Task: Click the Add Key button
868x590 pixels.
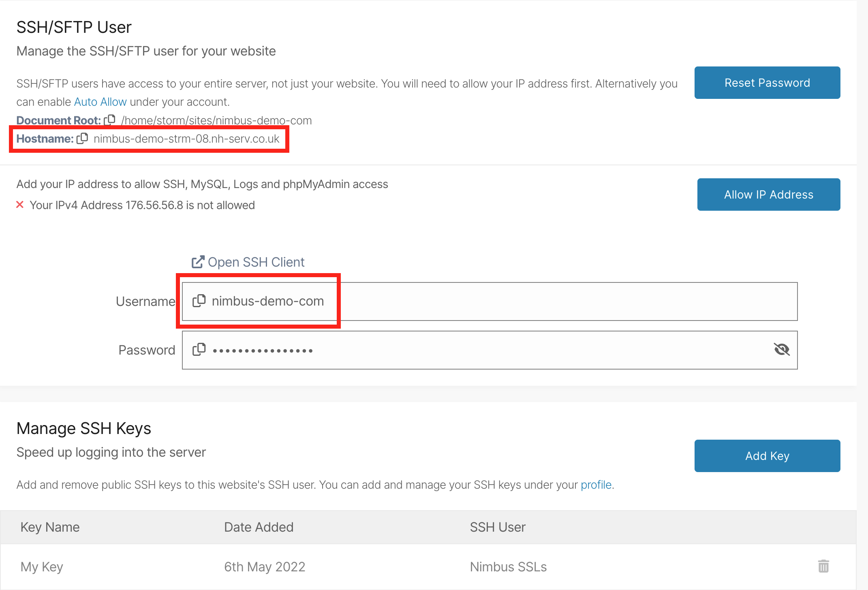Action: (767, 456)
